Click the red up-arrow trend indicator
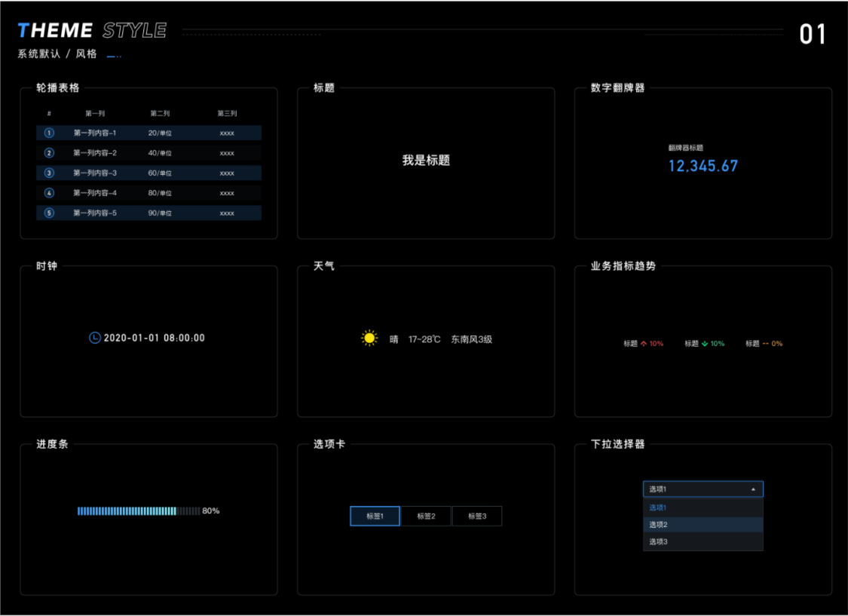Image resolution: width=848 pixels, height=616 pixels. pos(644,344)
